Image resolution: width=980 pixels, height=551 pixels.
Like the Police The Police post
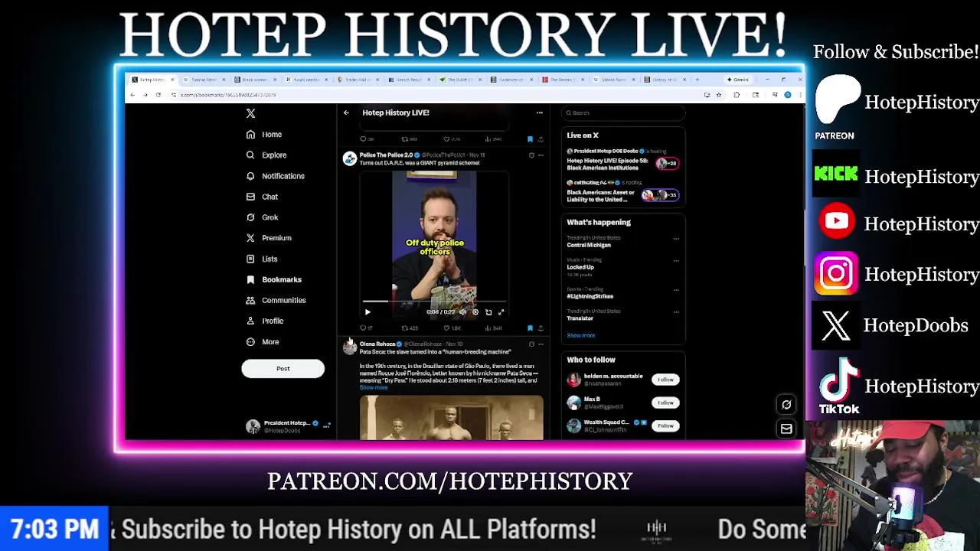tap(452, 328)
